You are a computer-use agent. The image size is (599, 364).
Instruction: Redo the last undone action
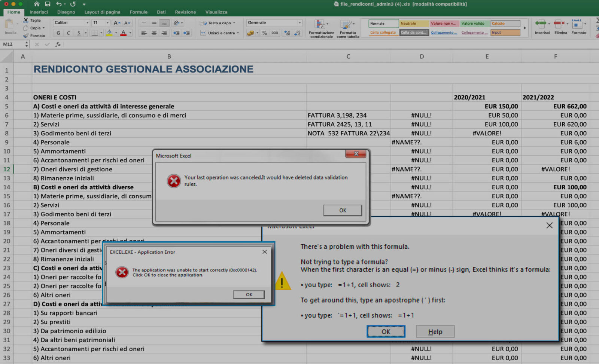[x=73, y=4]
